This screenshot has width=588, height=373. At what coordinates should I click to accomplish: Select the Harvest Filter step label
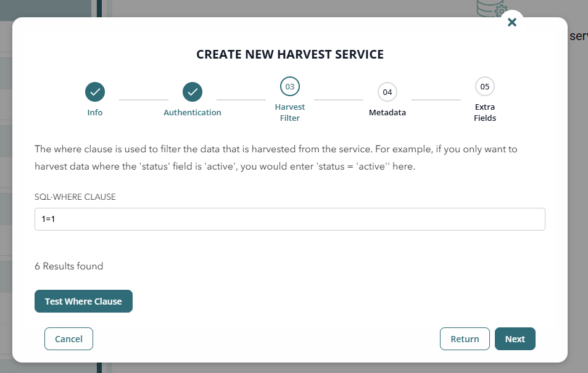tap(290, 112)
